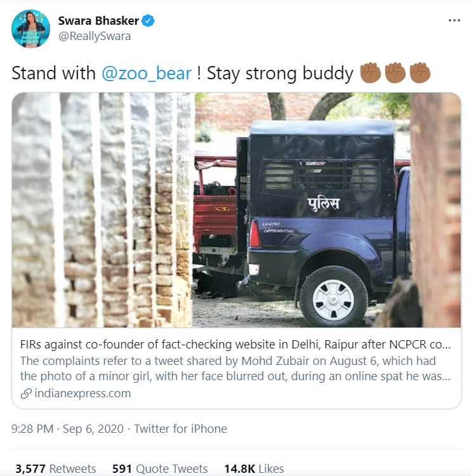View the 591 Quote Tweets list
471x476 pixels.
[x=160, y=468]
